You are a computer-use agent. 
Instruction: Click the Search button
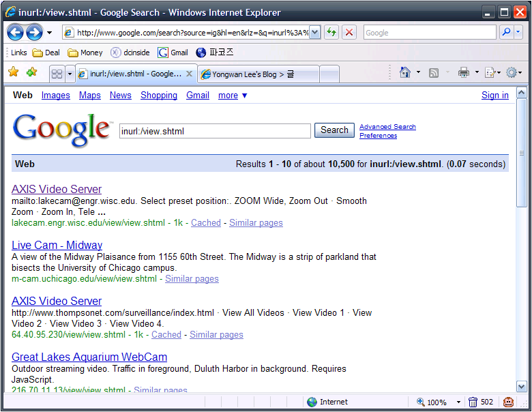click(334, 130)
